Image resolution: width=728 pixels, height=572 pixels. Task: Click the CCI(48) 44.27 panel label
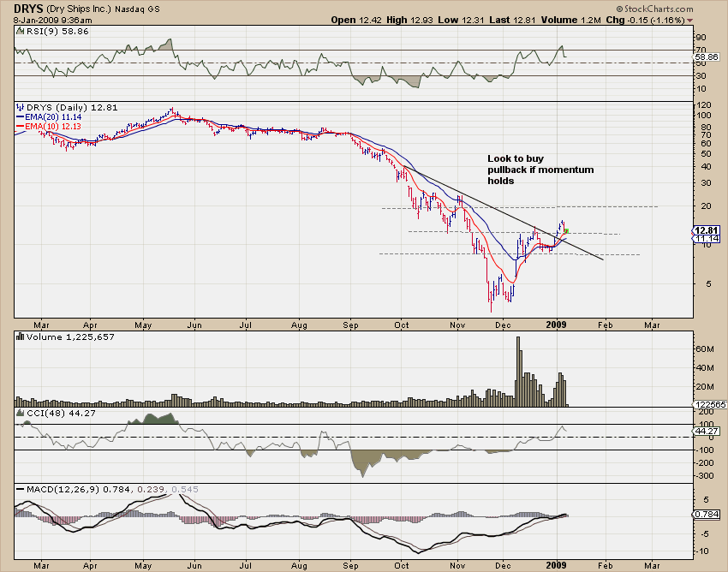tap(61, 413)
